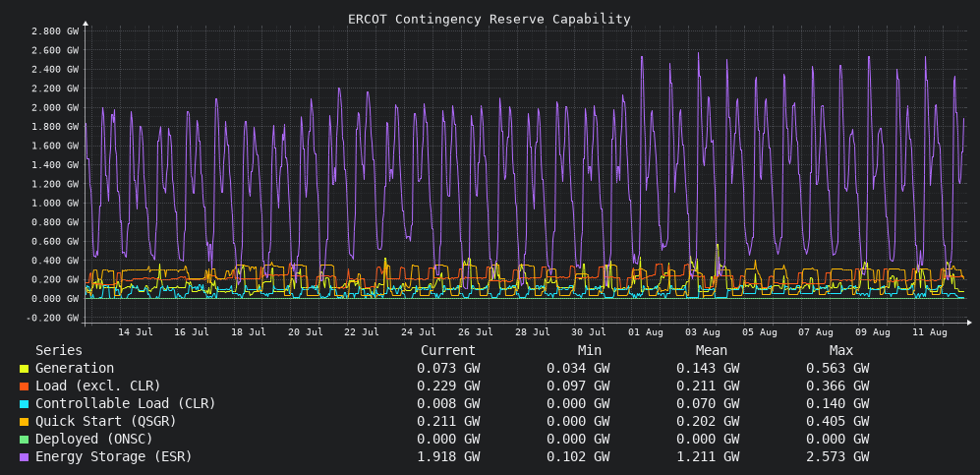Image resolution: width=980 pixels, height=475 pixels.
Task: Click Controllable Load current value 0.008 GW
Action: click(448, 404)
